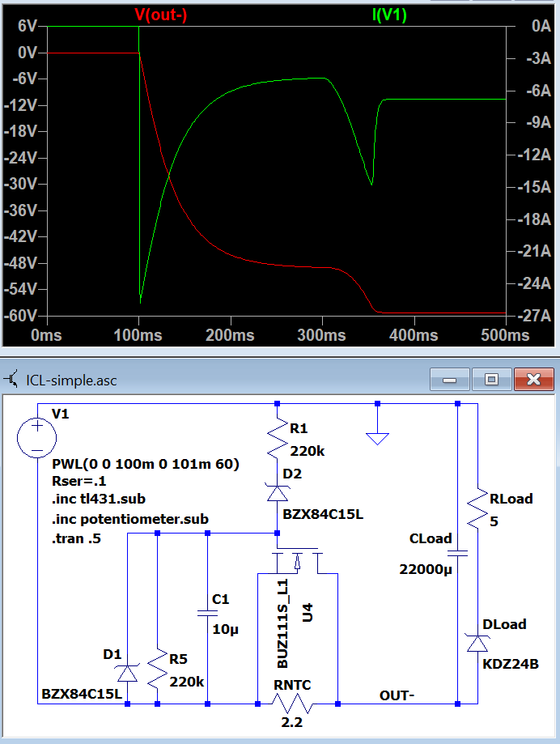This screenshot has height=744, width=560.
Task: Click the 0A right axis label
Action: [x=541, y=26]
